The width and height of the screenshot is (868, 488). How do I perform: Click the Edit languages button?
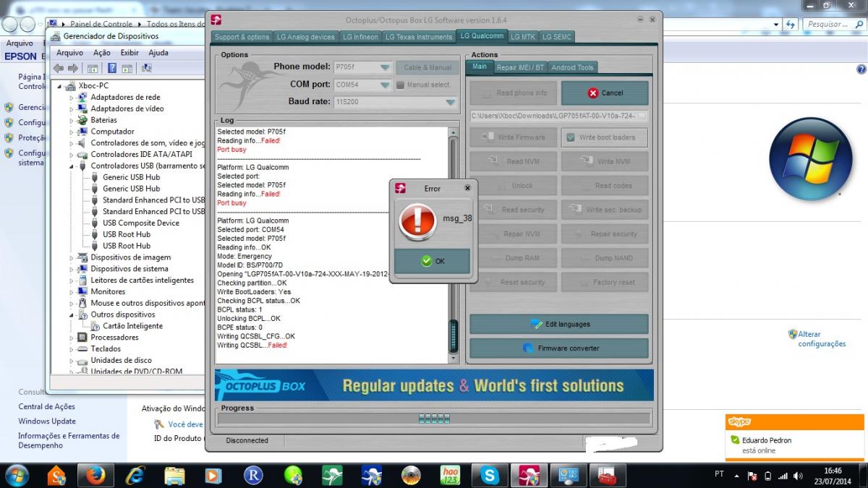[559, 324]
